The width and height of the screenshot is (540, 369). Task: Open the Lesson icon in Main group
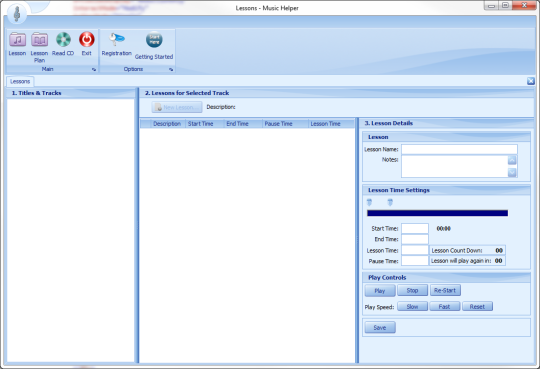[17, 40]
